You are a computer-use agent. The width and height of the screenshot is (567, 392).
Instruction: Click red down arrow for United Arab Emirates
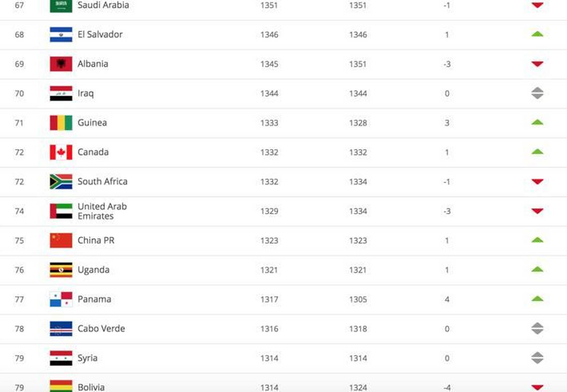click(x=537, y=211)
